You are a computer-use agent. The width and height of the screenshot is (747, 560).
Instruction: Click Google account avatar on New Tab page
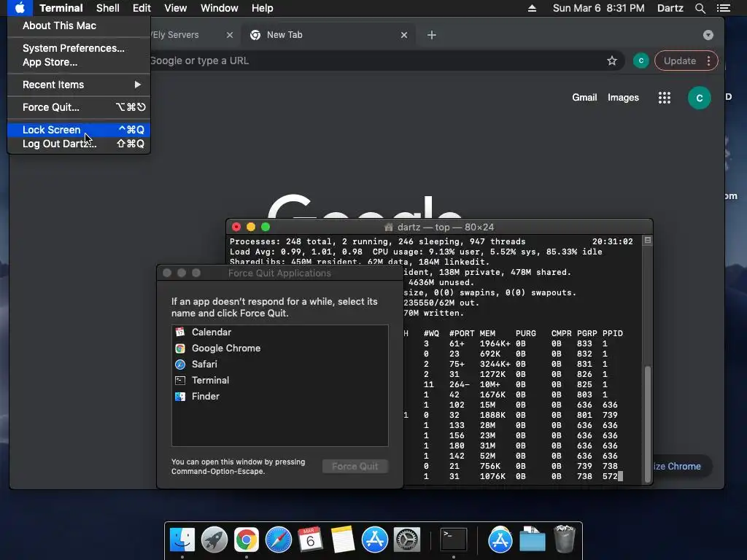(699, 98)
